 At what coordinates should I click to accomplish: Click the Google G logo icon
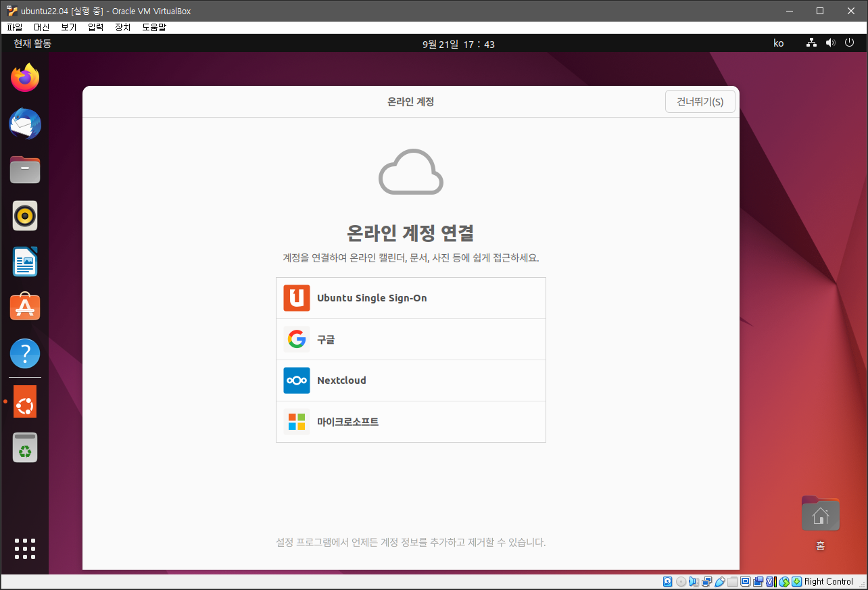click(x=297, y=339)
